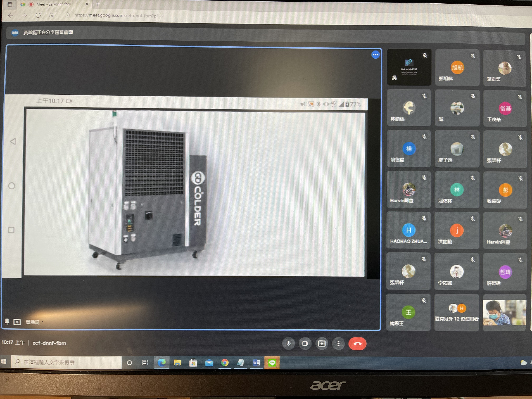This screenshot has width=532, height=399.
Task: Click the present screen button
Action: [322, 343]
